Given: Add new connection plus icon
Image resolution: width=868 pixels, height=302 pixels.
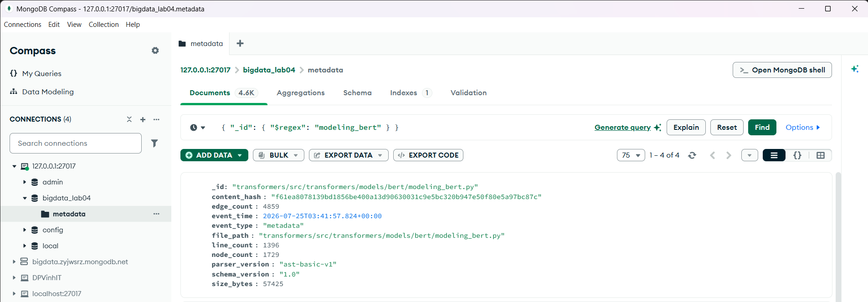Looking at the screenshot, I should (143, 119).
